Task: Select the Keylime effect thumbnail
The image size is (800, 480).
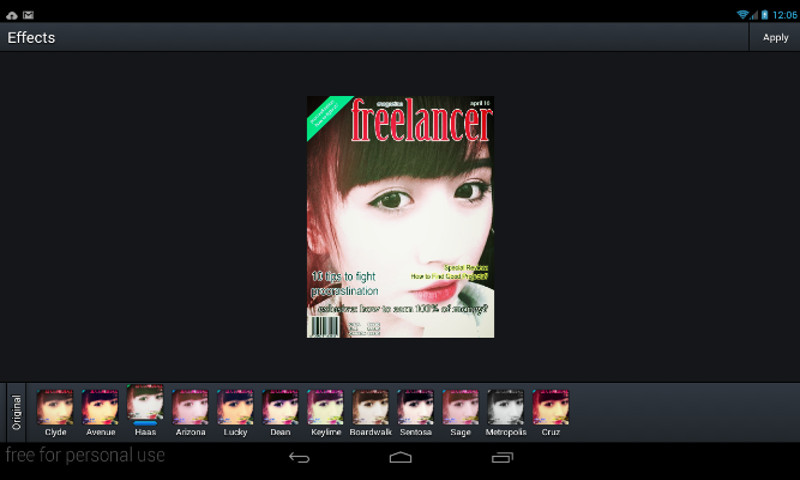Action: [x=326, y=407]
